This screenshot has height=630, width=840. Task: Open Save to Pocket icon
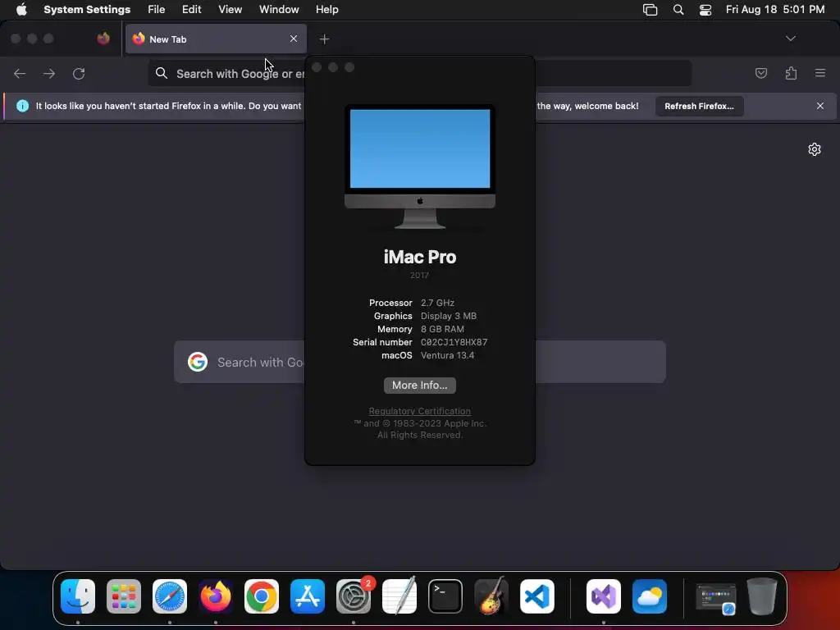[760, 73]
